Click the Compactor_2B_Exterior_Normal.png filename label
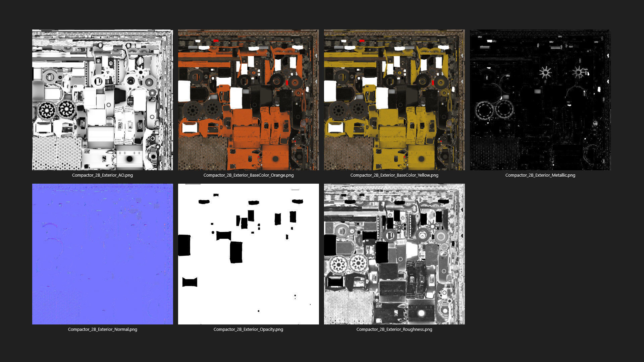This screenshot has width=644, height=362. tap(102, 329)
